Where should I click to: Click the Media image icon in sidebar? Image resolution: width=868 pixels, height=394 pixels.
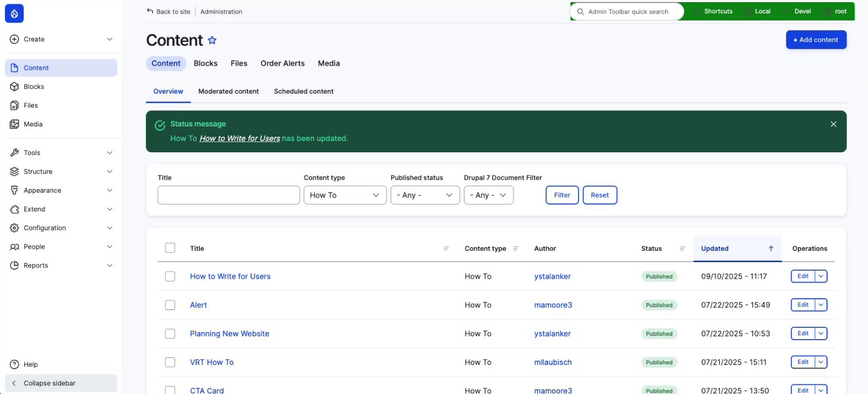point(15,124)
